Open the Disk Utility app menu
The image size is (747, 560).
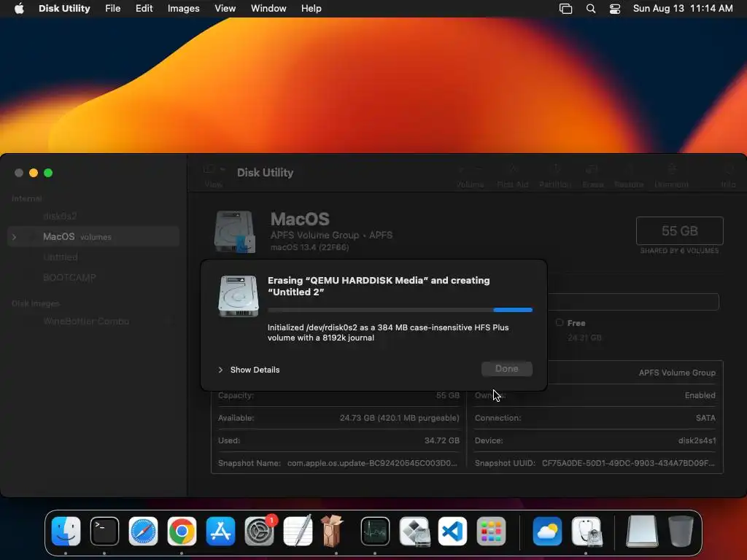(x=64, y=9)
